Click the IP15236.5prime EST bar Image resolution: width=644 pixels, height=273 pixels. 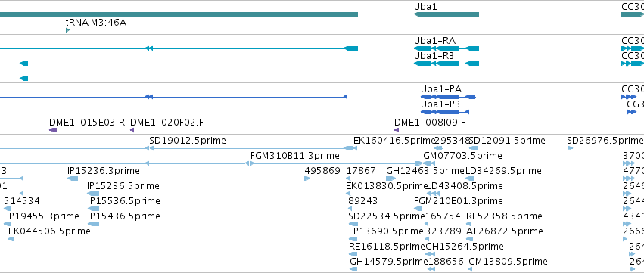(93, 194)
